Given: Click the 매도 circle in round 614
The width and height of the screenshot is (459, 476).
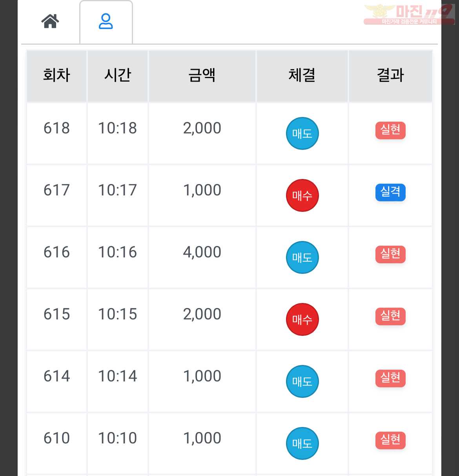Looking at the screenshot, I should point(302,381).
